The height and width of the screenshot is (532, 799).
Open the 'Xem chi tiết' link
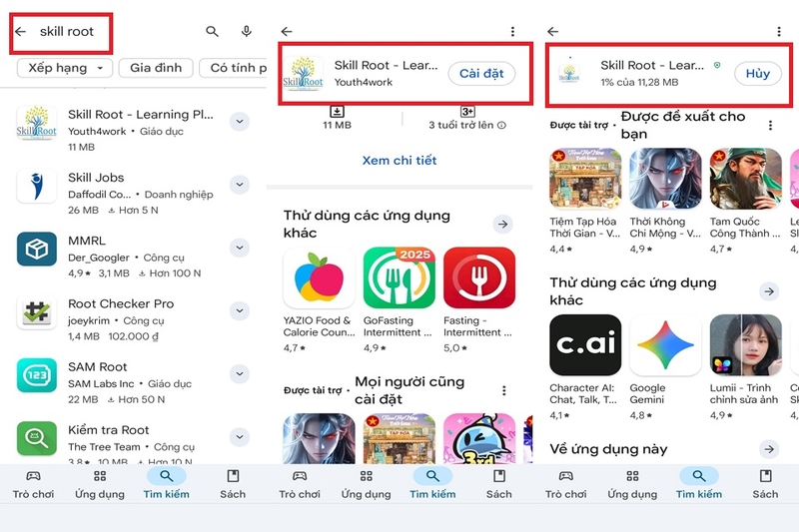399,161
